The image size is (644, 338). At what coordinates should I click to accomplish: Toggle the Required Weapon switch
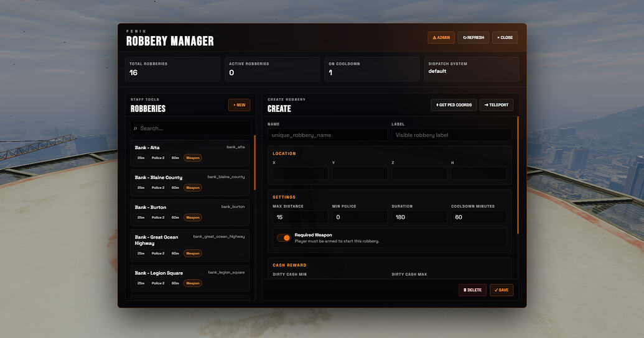(283, 238)
